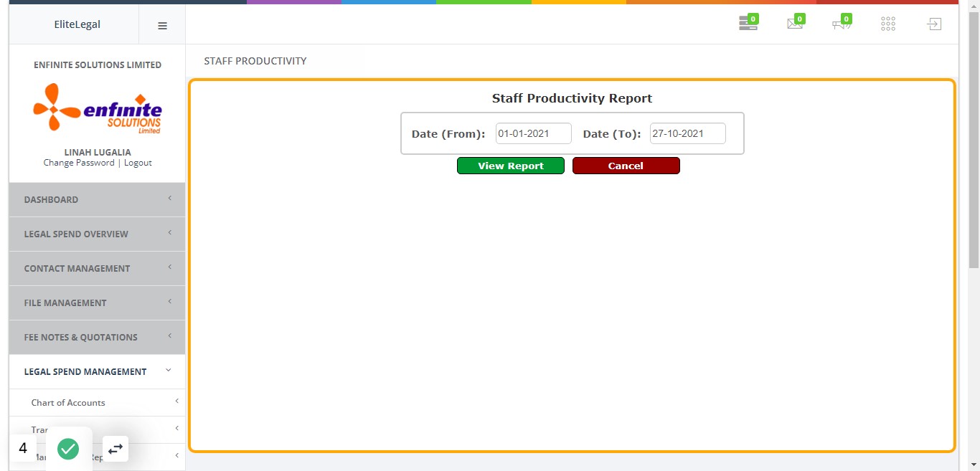Viewport: 980px width, 471px height.
Task: Expand Fee Notes & Quotations menu
Action: tap(97, 337)
